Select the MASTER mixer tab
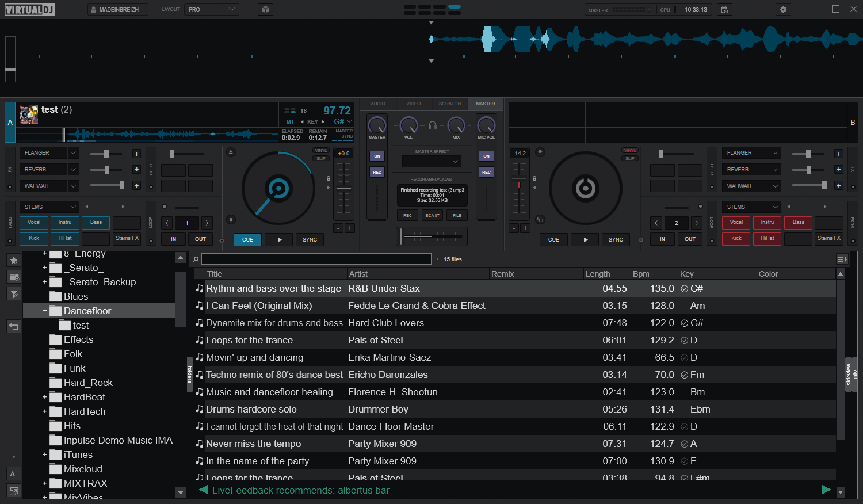863x504 pixels. coord(486,104)
